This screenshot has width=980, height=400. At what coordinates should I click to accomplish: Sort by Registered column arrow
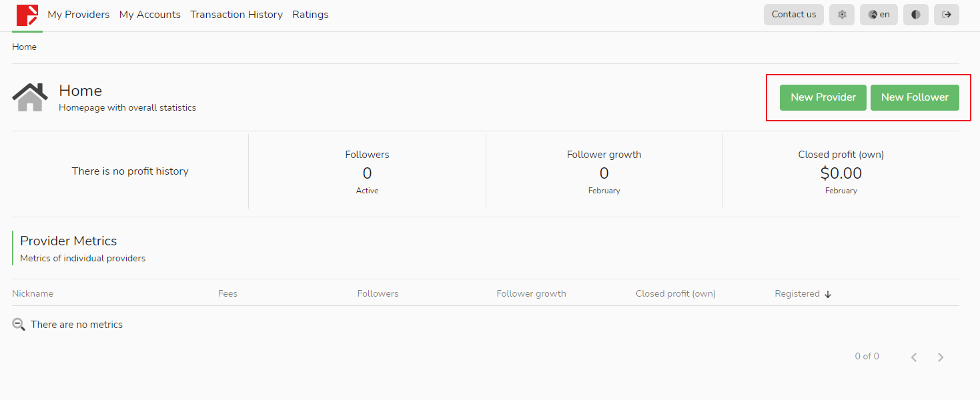(x=828, y=294)
